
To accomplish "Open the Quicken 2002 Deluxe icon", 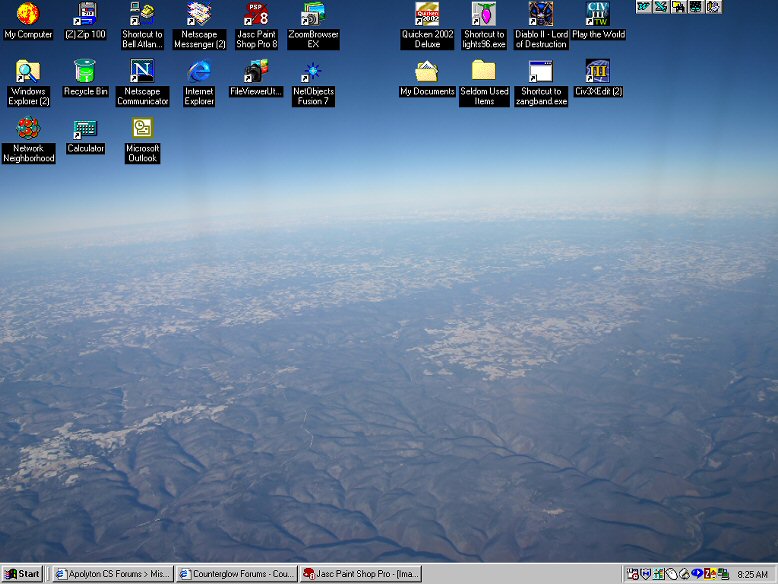I will click(x=427, y=14).
